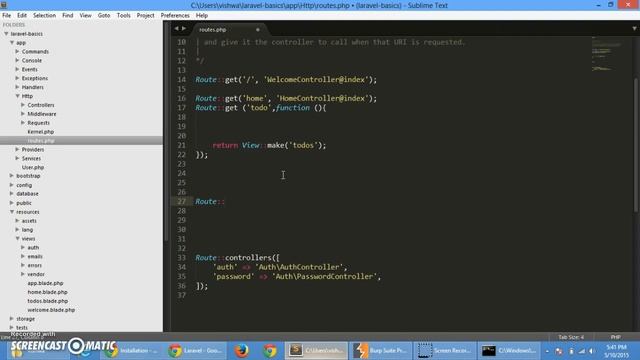
Task: Expand the Exceptions folder
Action: pyautogui.click(x=17, y=78)
